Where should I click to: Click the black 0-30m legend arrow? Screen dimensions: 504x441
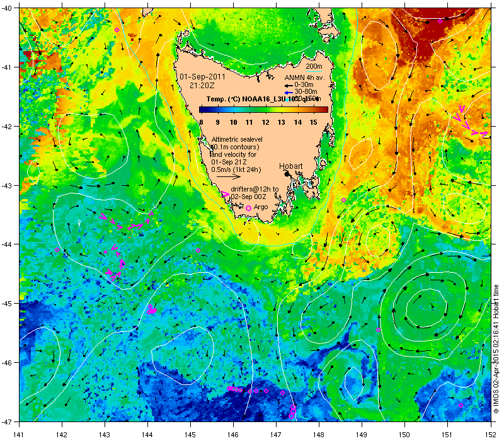tap(289, 86)
